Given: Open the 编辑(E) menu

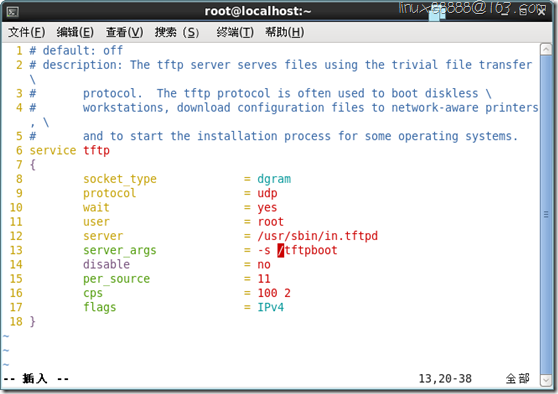Looking at the screenshot, I should [75, 32].
